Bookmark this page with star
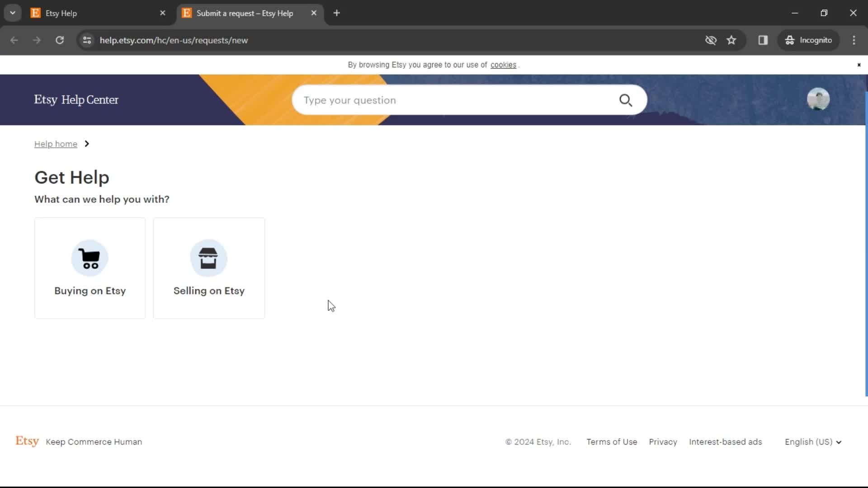The height and width of the screenshot is (488, 868). [731, 40]
